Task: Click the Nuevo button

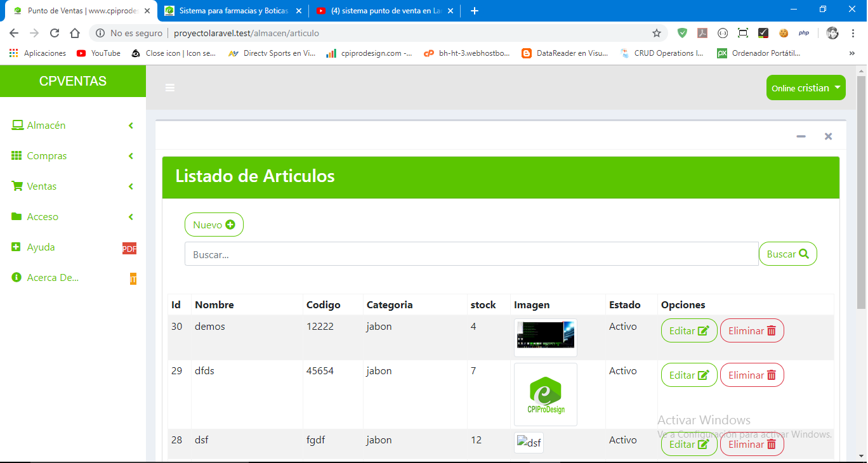Action: click(214, 225)
